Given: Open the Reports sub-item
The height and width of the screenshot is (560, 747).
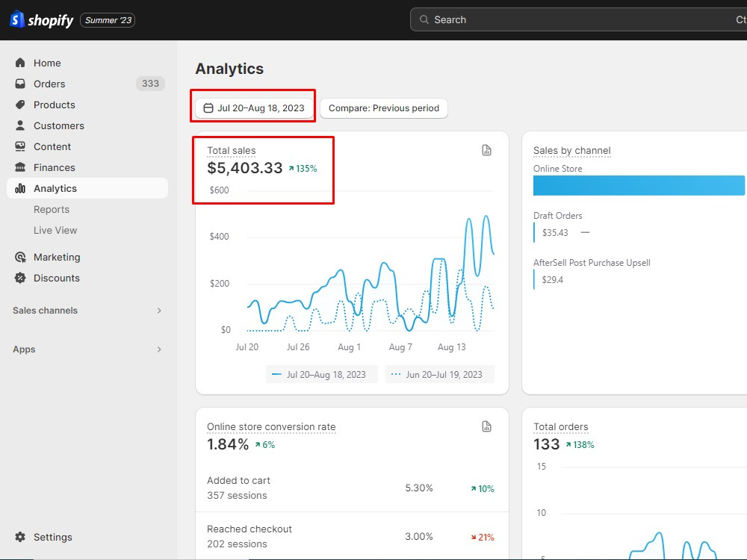Looking at the screenshot, I should pos(52,210).
